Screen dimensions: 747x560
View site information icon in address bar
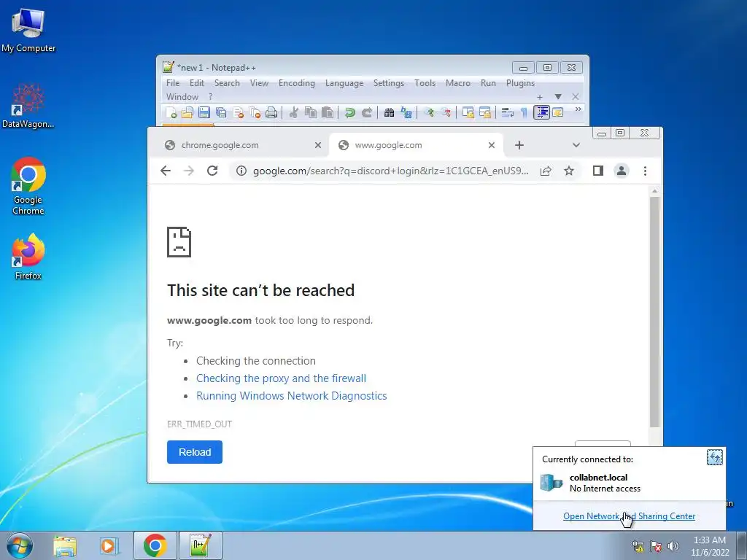pyautogui.click(x=241, y=171)
